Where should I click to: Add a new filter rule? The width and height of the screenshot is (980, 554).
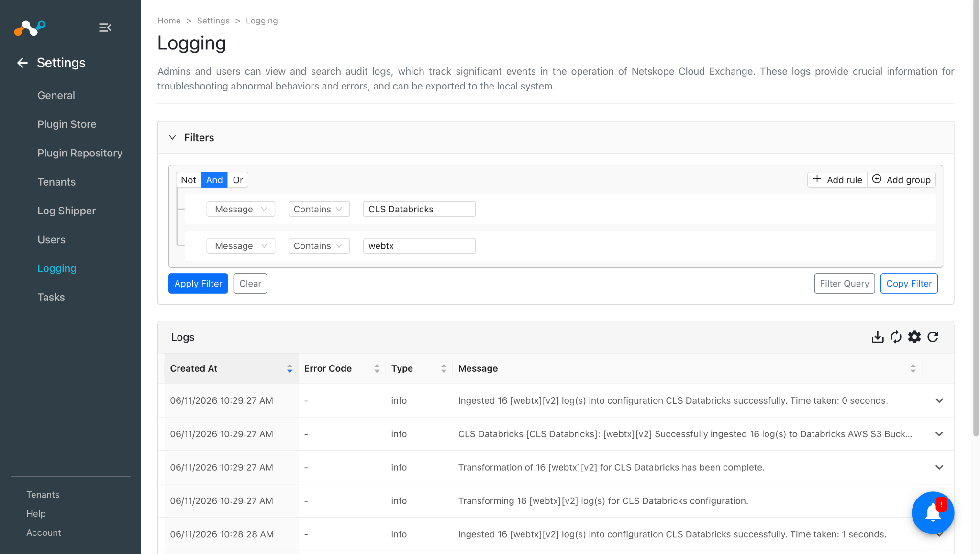[x=837, y=180]
